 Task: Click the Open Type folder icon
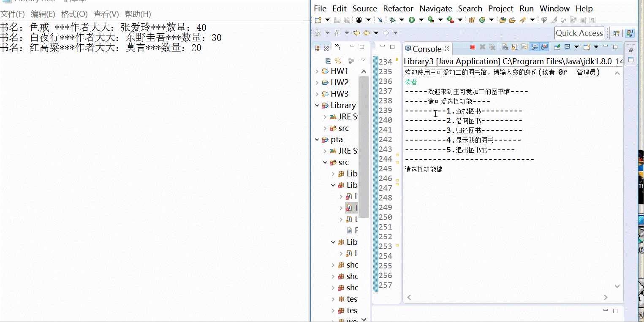tap(503, 20)
